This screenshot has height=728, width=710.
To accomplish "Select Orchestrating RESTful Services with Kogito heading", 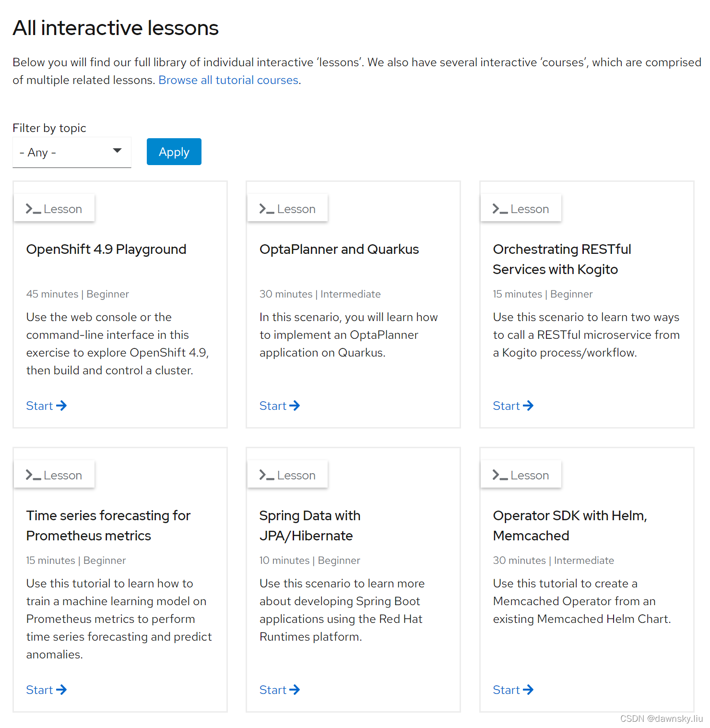I will (x=562, y=259).
